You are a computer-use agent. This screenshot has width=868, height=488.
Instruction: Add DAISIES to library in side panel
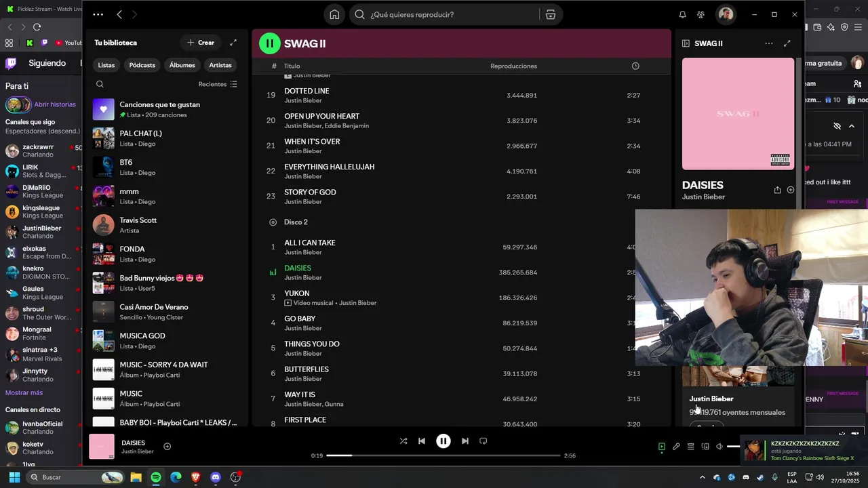click(x=790, y=190)
